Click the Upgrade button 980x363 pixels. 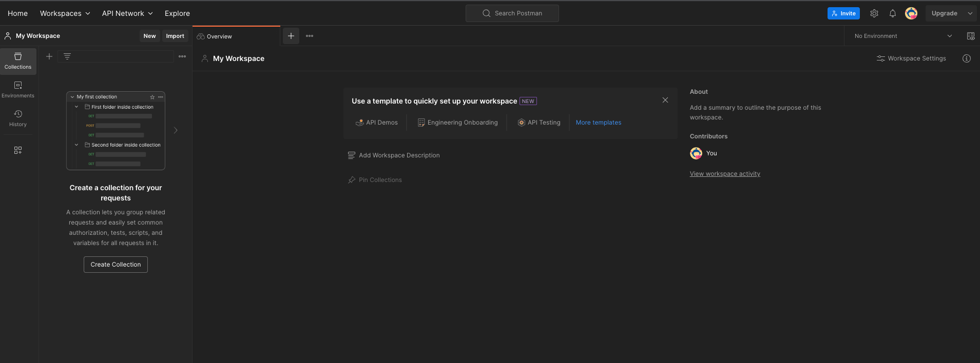(944, 13)
